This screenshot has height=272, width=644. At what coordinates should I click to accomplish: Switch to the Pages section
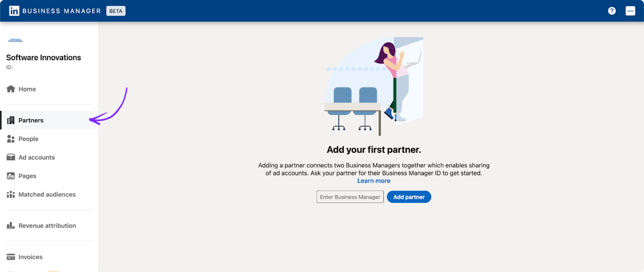pyautogui.click(x=27, y=176)
